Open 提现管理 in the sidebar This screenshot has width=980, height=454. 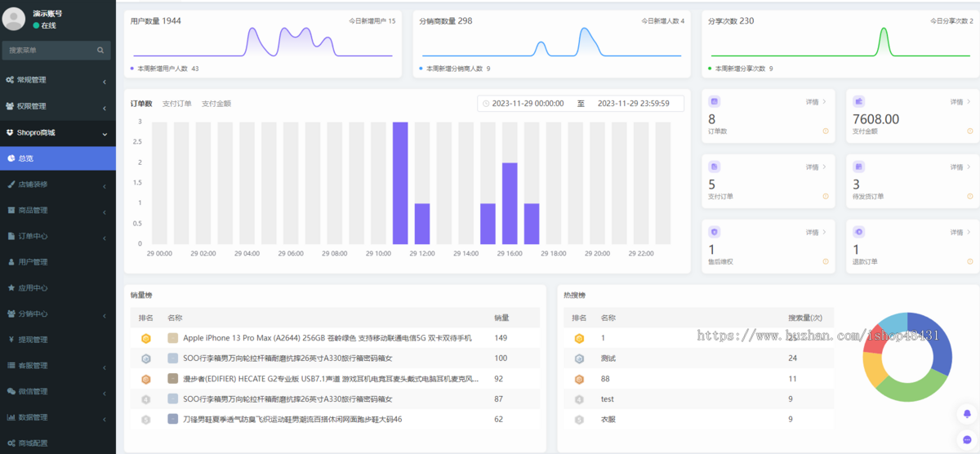tap(58, 340)
